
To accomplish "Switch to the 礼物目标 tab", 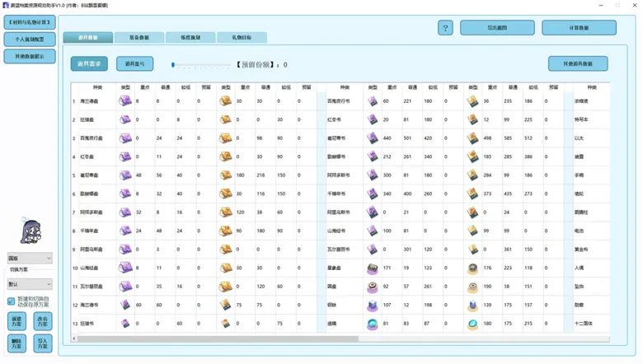I will (x=242, y=37).
